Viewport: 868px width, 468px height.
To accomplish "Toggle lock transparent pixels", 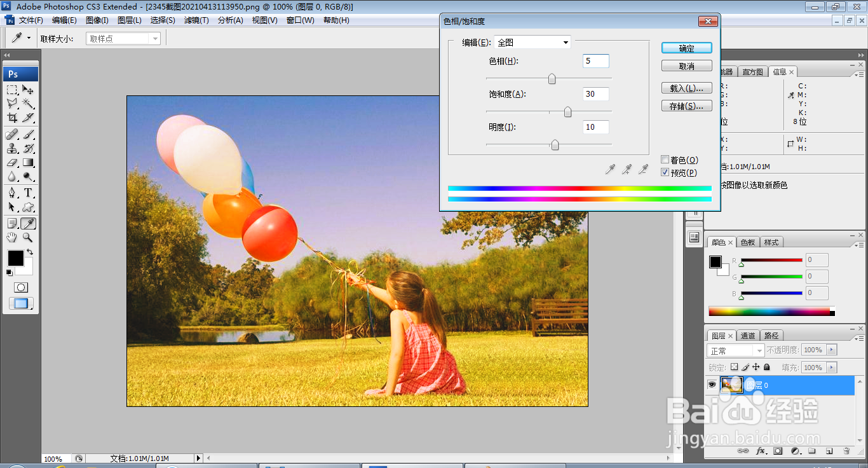I will click(x=734, y=367).
